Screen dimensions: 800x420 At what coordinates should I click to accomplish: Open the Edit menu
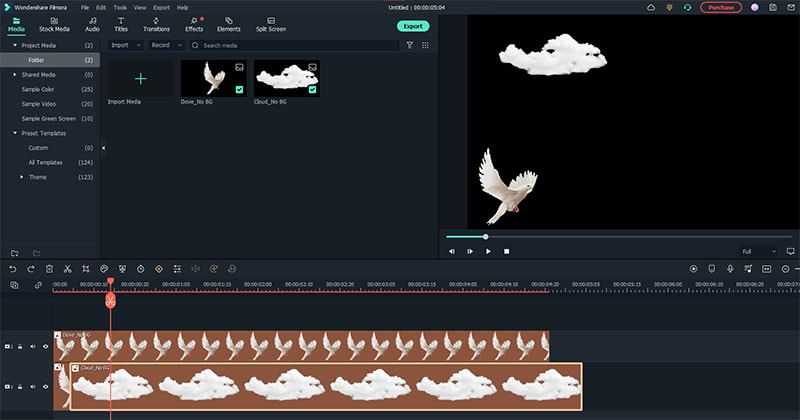pyautogui.click(x=101, y=8)
